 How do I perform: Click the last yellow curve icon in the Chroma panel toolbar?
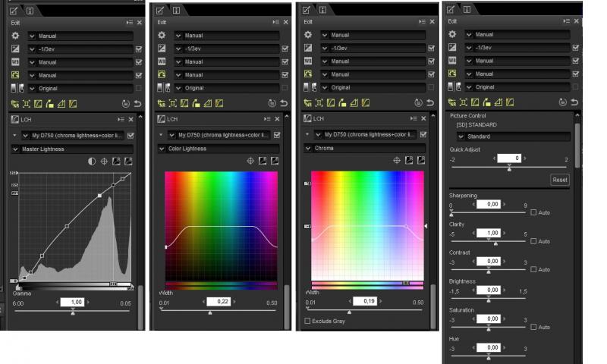366,103
